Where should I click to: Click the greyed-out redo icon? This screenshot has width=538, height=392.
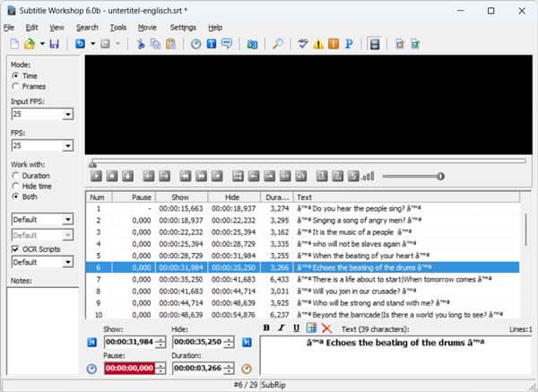pos(105,44)
